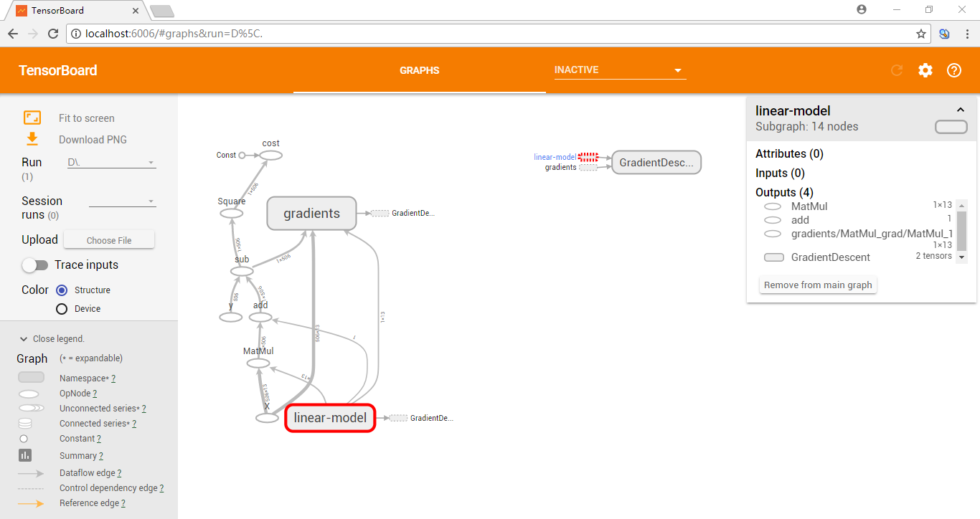The height and width of the screenshot is (519, 980).
Task: Reload the page in the browser
Action: click(x=53, y=34)
